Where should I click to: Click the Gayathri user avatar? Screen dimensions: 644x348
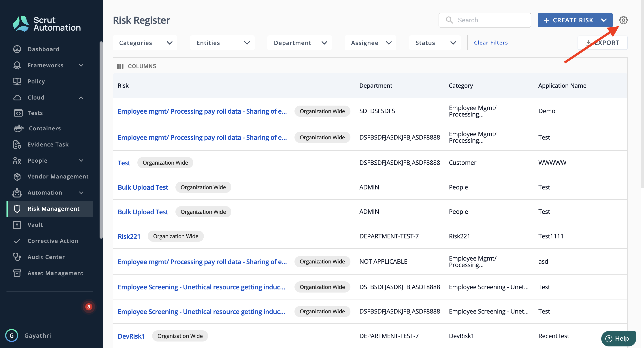click(x=11, y=335)
